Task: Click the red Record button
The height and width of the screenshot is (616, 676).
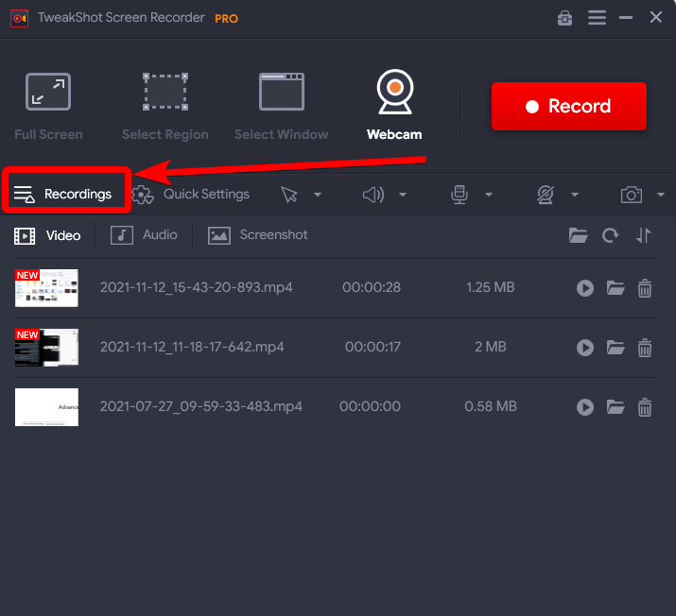Action: (568, 107)
